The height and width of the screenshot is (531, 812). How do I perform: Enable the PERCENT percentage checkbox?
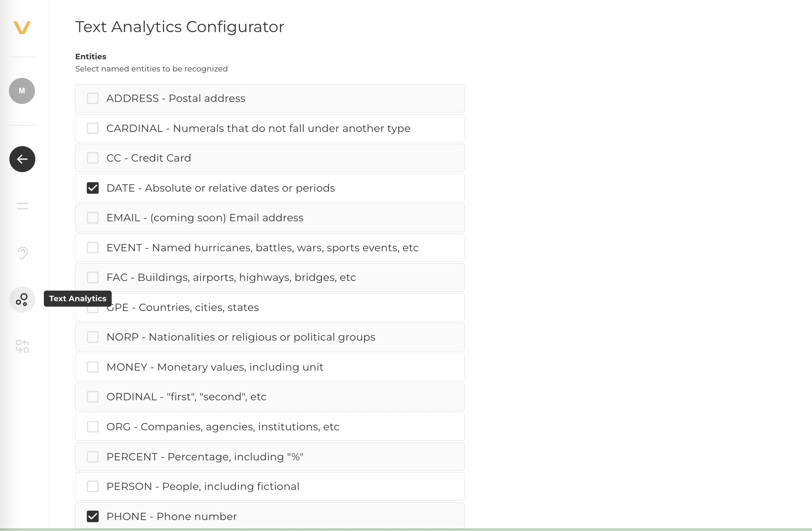pos(93,457)
